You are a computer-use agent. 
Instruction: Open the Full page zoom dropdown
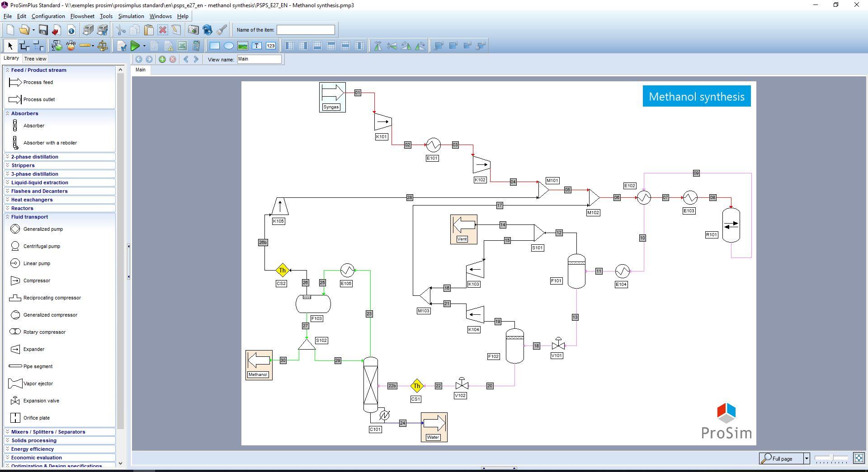click(x=806, y=458)
